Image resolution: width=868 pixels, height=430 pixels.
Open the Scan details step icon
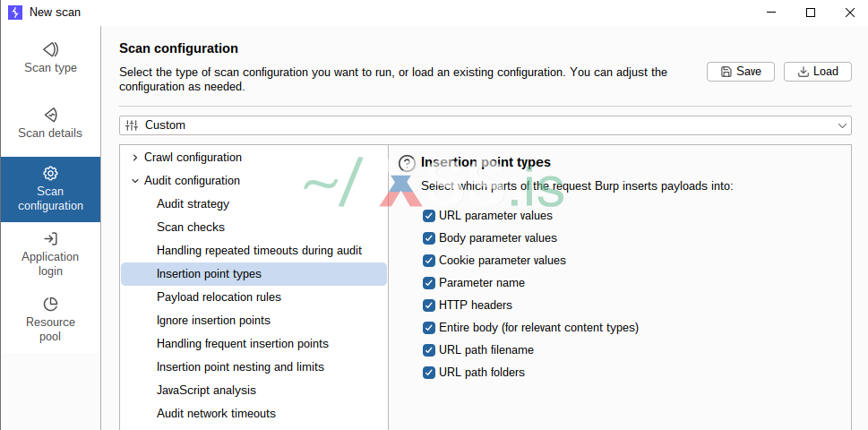click(x=50, y=115)
